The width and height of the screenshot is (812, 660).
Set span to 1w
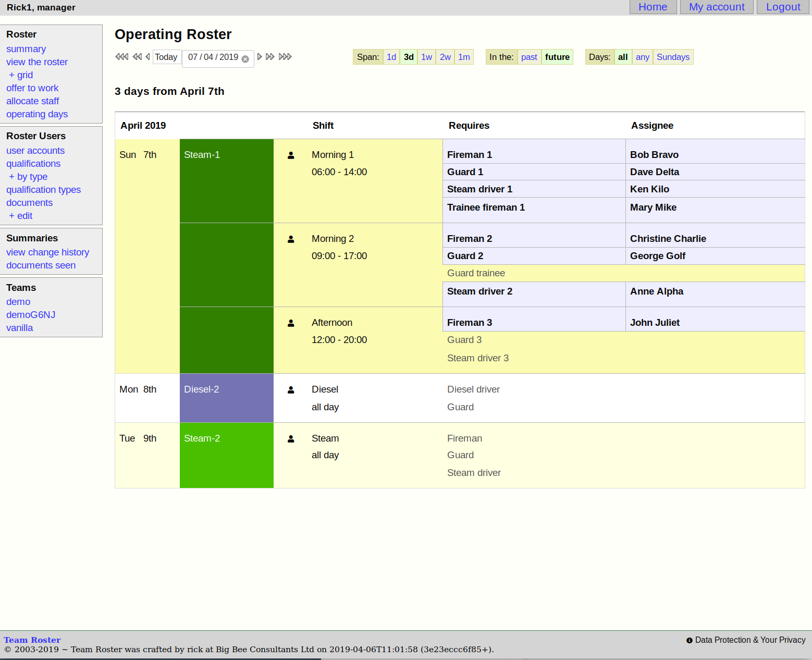click(x=426, y=57)
